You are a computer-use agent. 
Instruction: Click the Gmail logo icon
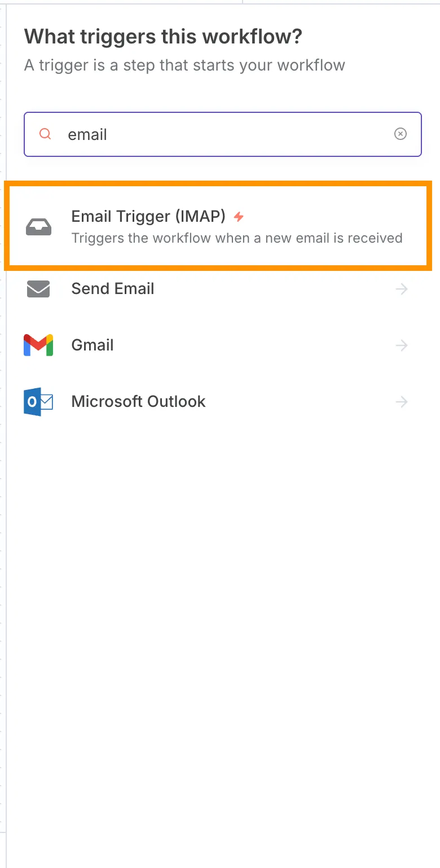38,345
